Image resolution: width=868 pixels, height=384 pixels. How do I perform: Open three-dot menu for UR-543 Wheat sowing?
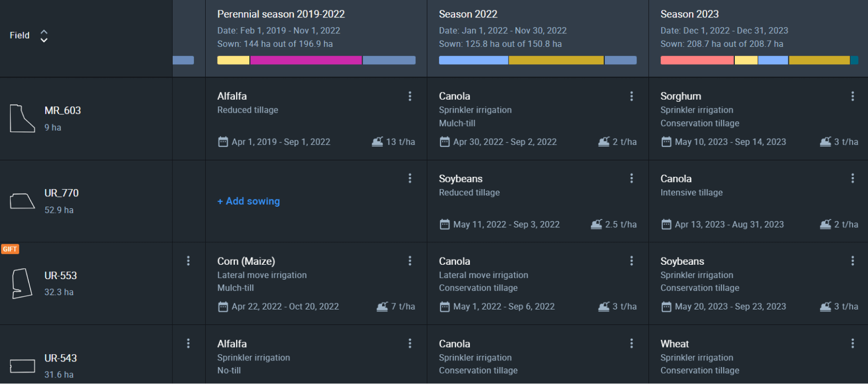(x=853, y=343)
